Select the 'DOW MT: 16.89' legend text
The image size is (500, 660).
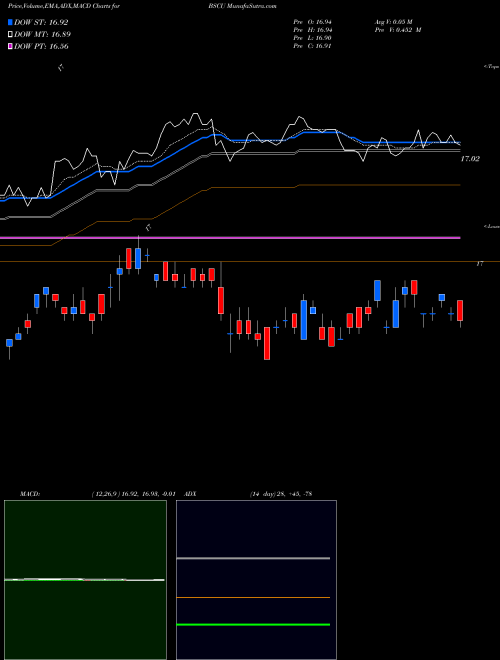(x=43, y=35)
